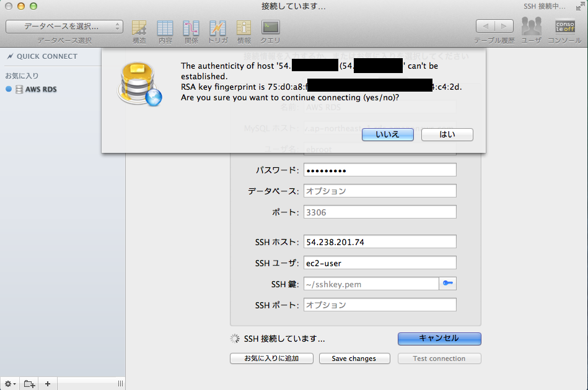Viewport: 588px width, 390px height.
Task: Open the Users (ユーザ) toolbar icon
Action: (532, 30)
